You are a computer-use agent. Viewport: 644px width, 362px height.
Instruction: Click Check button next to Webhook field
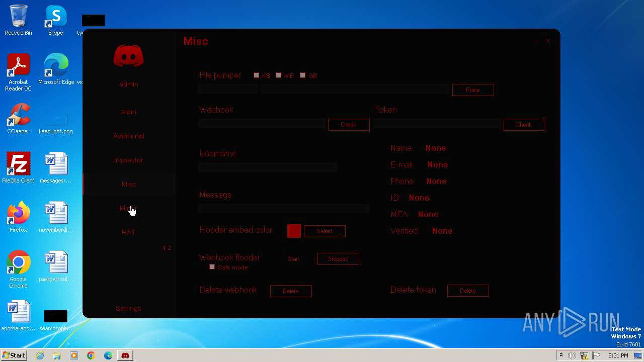tap(349, 125)
